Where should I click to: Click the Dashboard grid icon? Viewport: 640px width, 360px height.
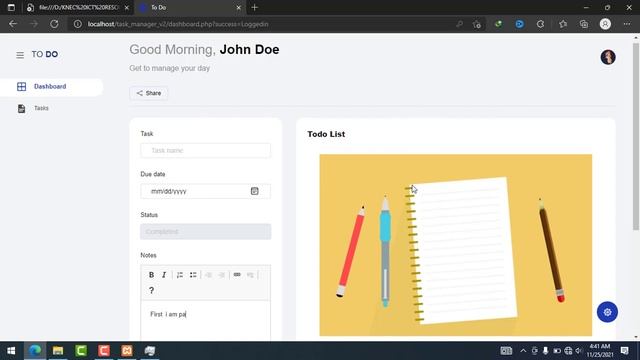tap(21, 87)
